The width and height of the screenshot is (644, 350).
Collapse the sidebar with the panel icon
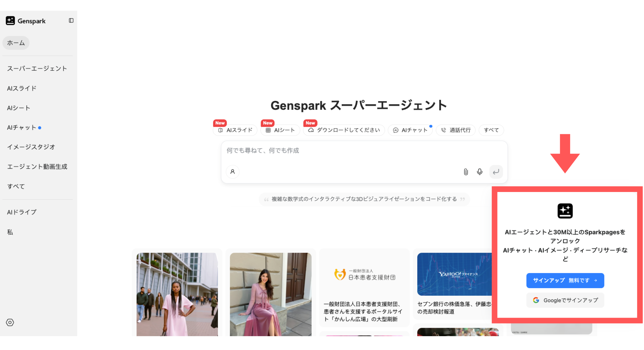point(71,20)
